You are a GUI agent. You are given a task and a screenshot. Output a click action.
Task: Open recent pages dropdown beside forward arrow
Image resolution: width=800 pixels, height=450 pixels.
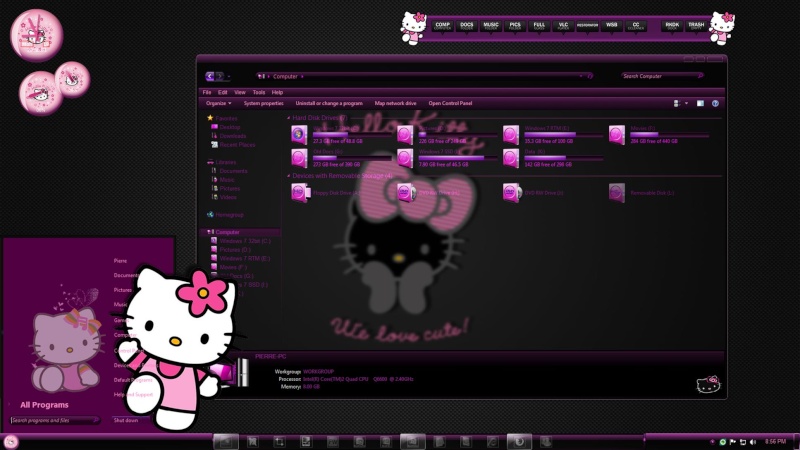click(x=229, y=77)
